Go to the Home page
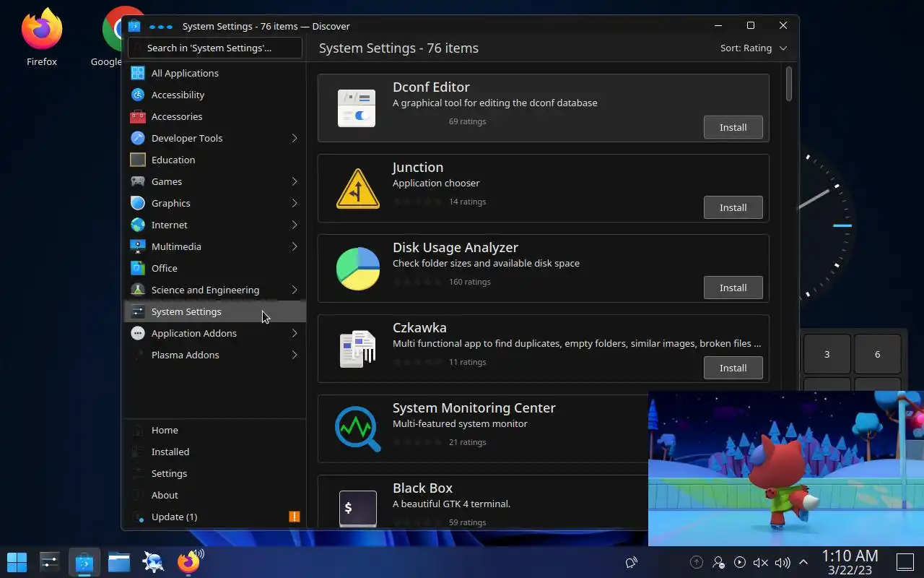Viewport: 924px width, 578px height. (215, 430)
